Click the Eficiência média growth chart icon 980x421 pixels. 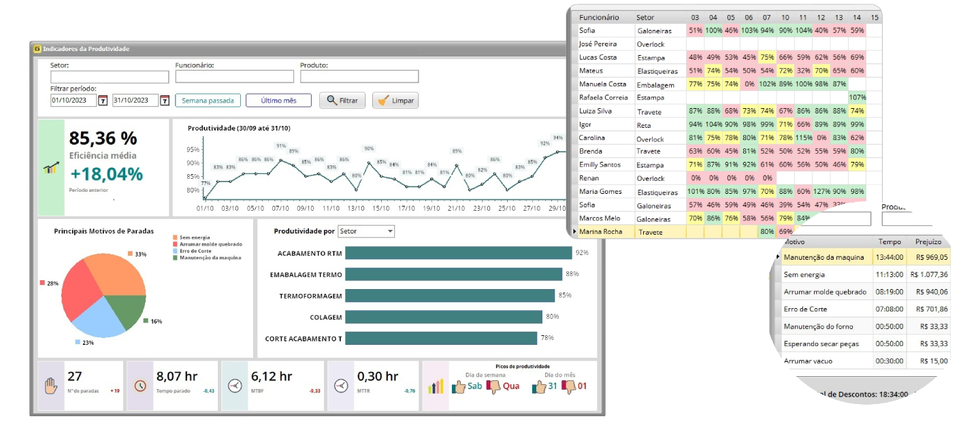[x=51, y=167]
